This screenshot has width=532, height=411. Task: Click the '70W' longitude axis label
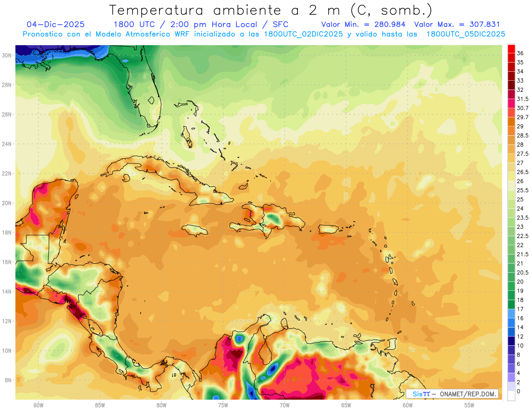coord(285,405)
